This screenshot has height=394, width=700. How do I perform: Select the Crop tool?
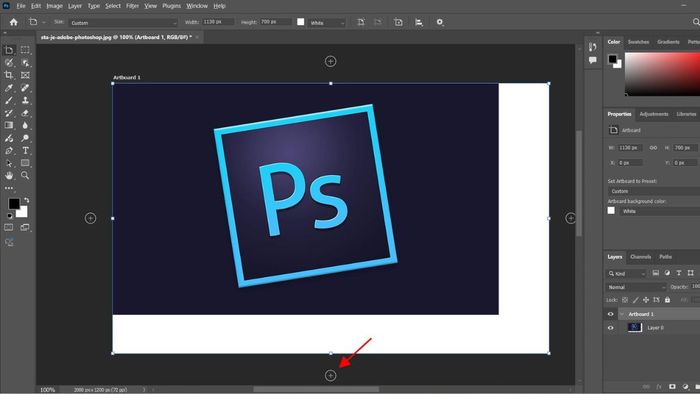[x=9, y=75]
